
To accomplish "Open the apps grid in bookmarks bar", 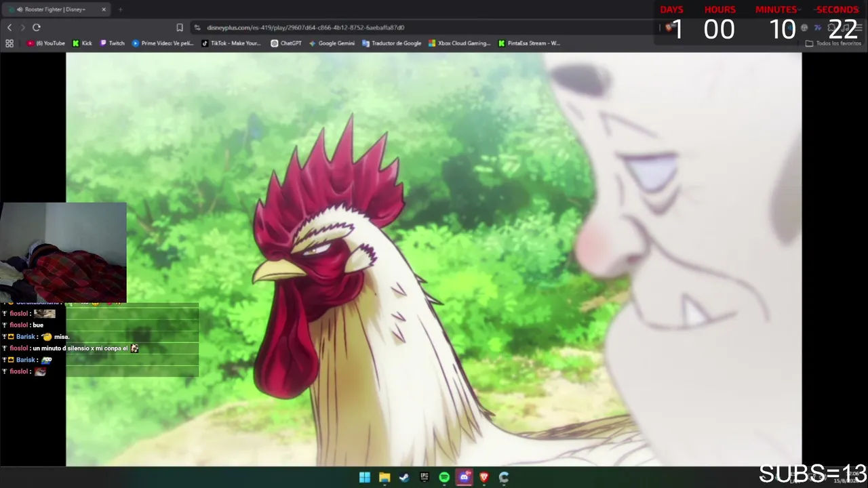I will tap(9, 43).
